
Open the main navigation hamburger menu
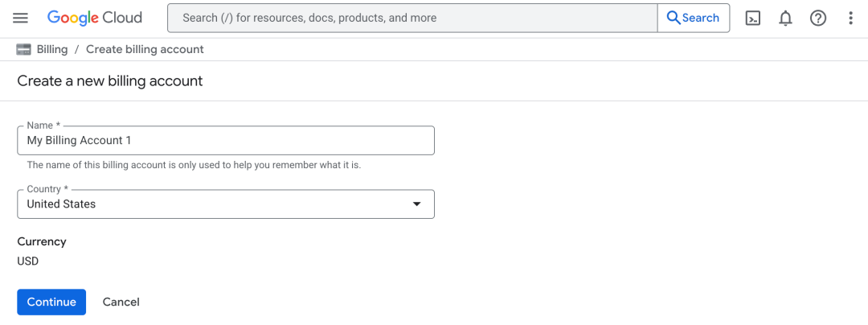pos(21,18)
